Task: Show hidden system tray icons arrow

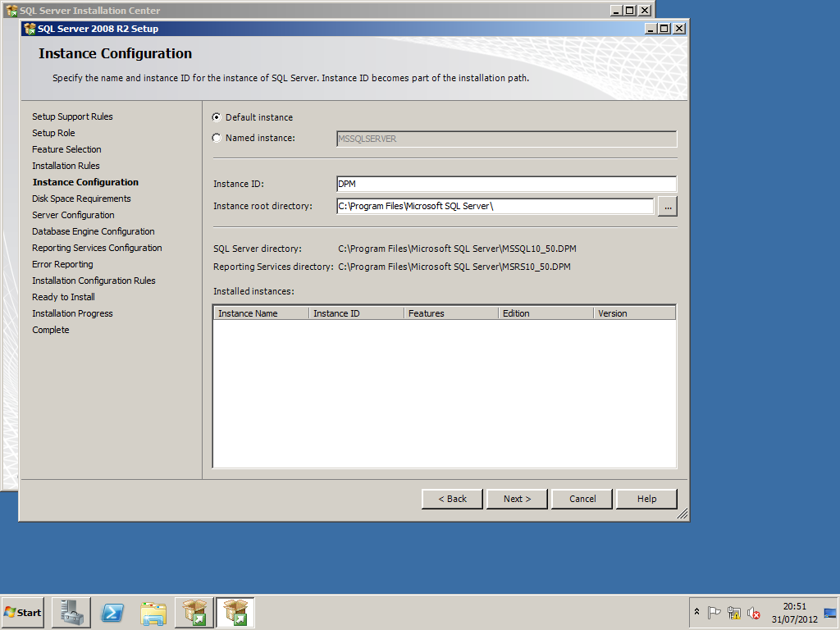Action: click(696, 612)
